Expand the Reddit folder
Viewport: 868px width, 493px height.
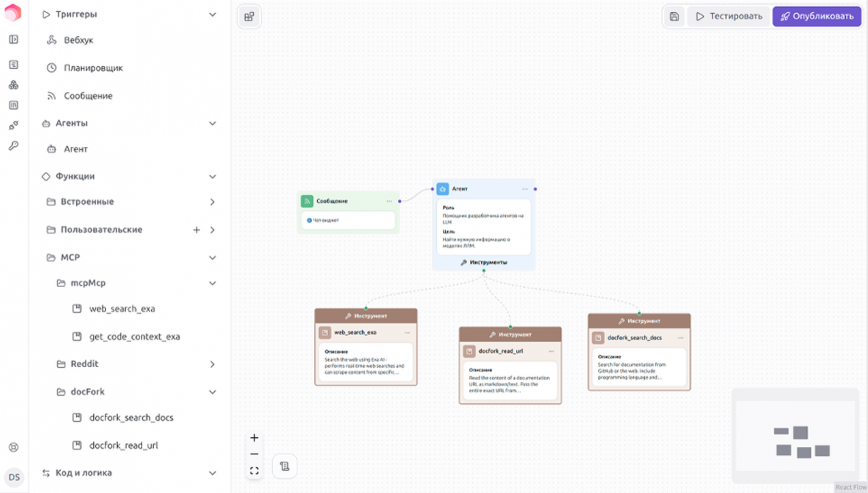213,364
